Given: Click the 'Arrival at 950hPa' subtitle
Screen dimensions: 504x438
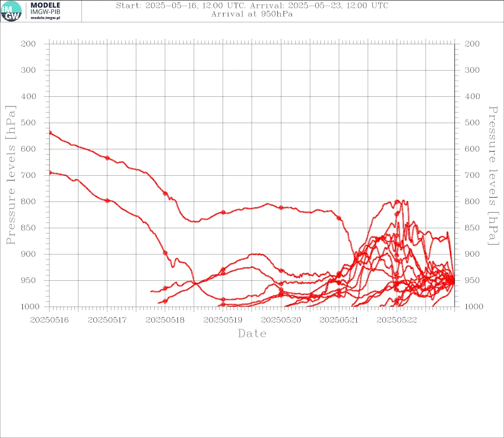Looking at the screenshot, I should (252, 14).
